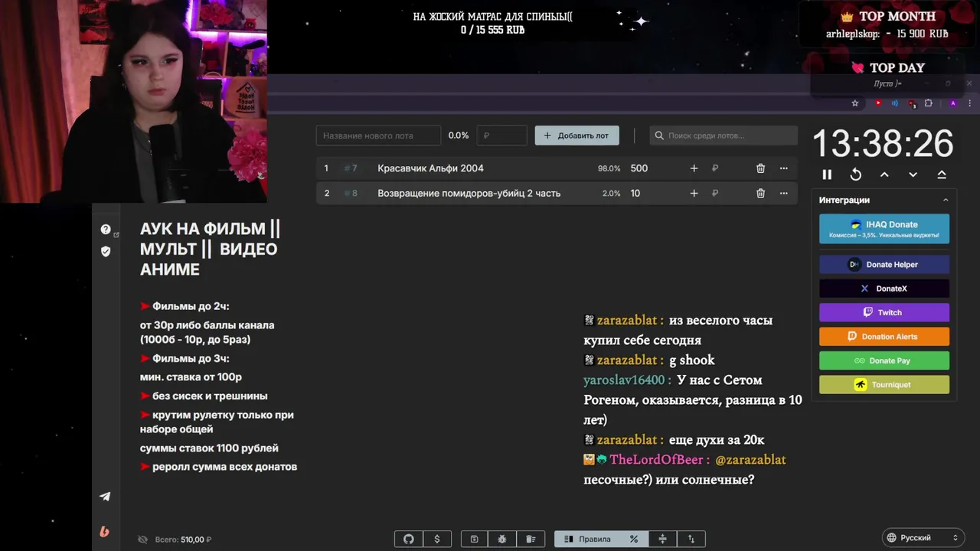
Task: Click the double-up timer boost icon
Action: tap(942, 174)
